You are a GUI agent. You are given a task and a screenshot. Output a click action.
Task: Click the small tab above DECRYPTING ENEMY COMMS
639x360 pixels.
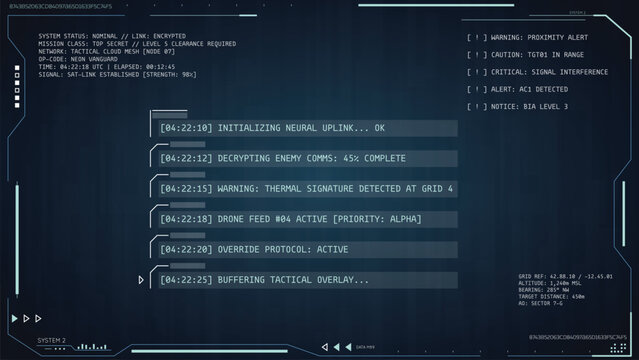[187, 144]
